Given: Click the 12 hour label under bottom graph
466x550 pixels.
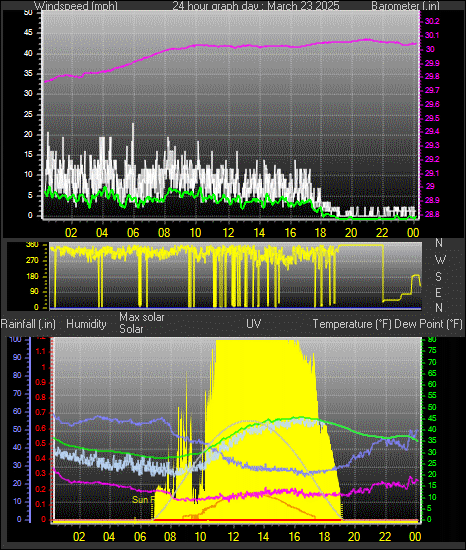Looking at the screenshot, I should click(233, 537).
